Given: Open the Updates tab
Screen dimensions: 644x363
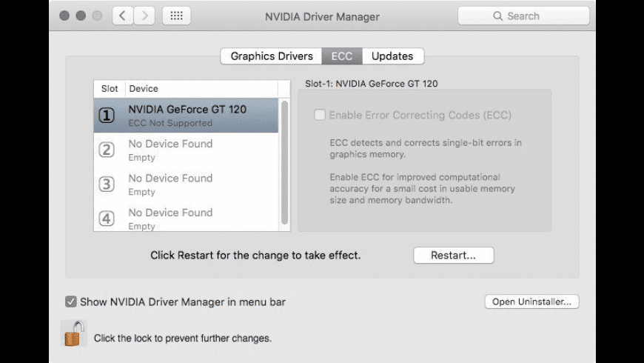Looking at the screenshot, I should (392, 56).
